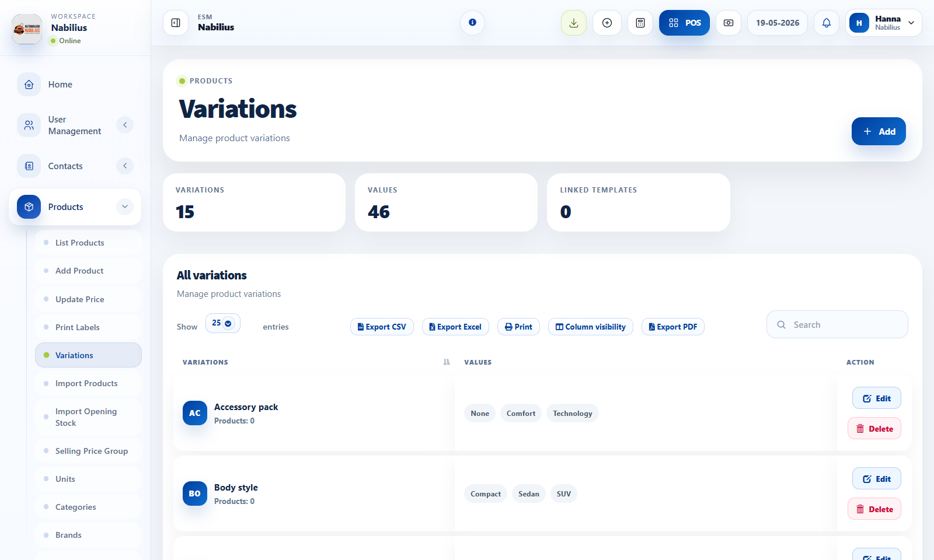
Task: Open the notifications bell
Action: pos(827,23)
